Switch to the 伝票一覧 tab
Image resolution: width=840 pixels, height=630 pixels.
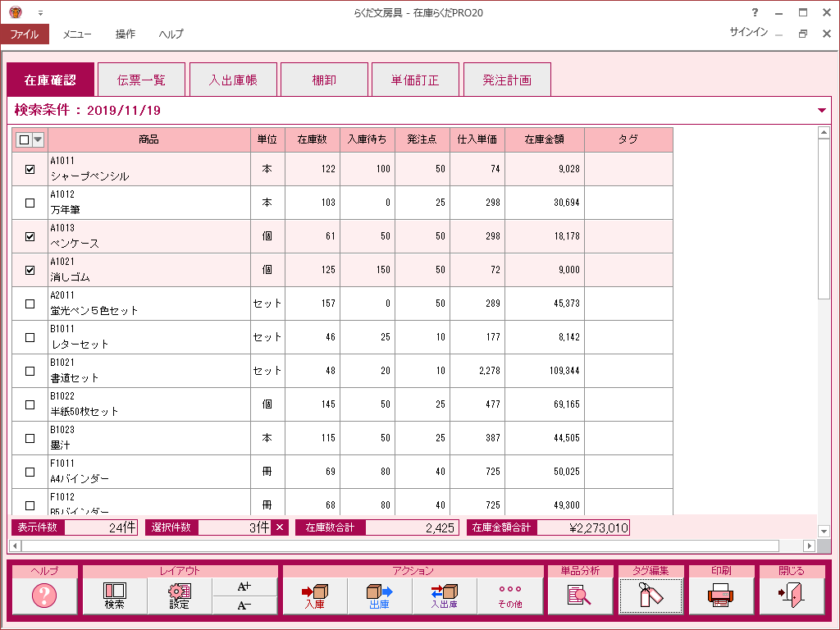coord(141,80)
